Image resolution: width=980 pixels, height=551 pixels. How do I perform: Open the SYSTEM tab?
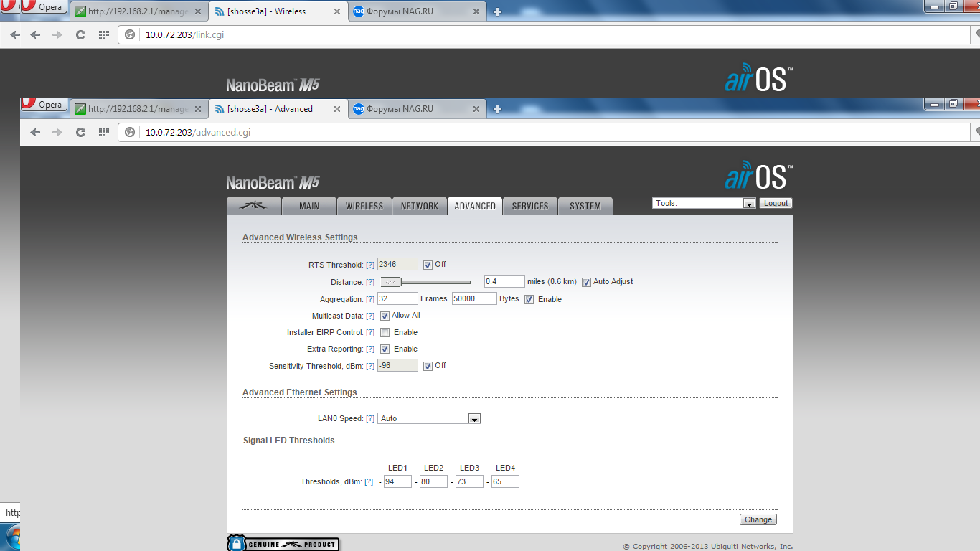click(585, 206)
